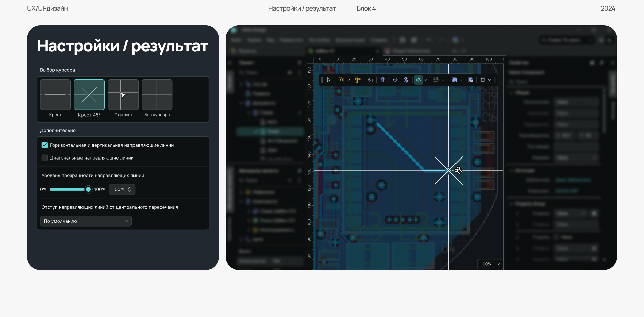The height and width of the screenshot is (317, 644).
Task: Click the Дополнительно section label
Action: click(58, 130)
